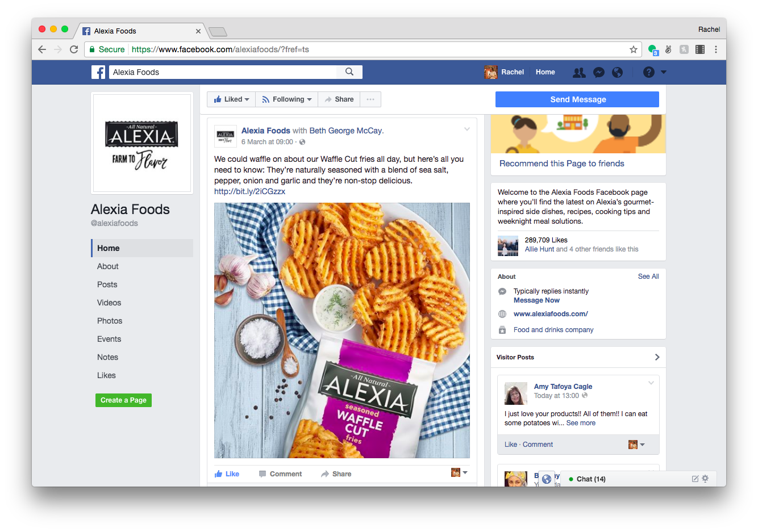Click the new message compose icon in chat bar
This screenshot has width=758, height=532.
pyautogui.click(x=695, y=479)
